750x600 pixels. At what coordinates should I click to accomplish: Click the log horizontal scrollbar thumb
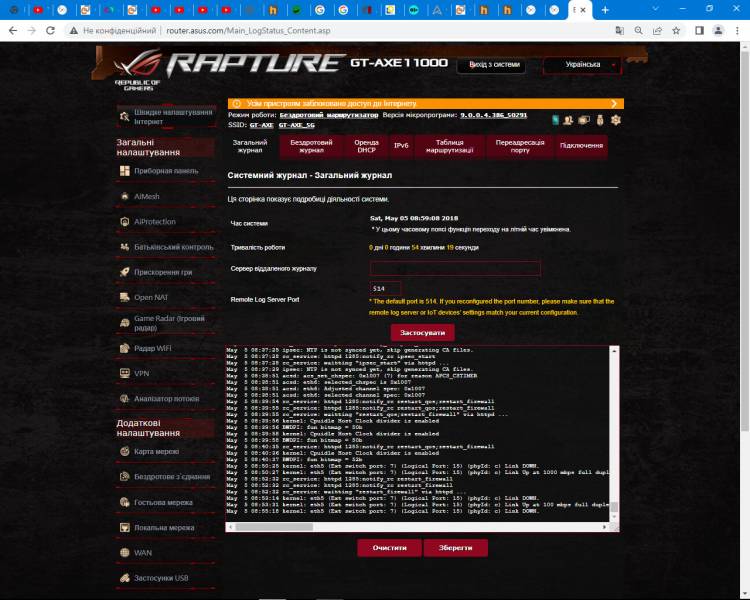[275, 527]
